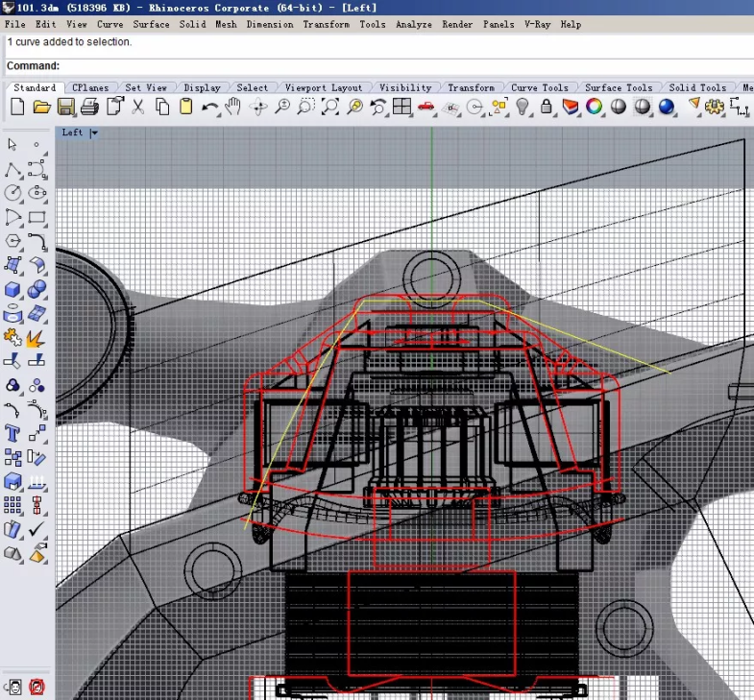754x700 pixels.
Task: Open the Analyze menu
Action: pyautogui.click(x=414, y=24)
